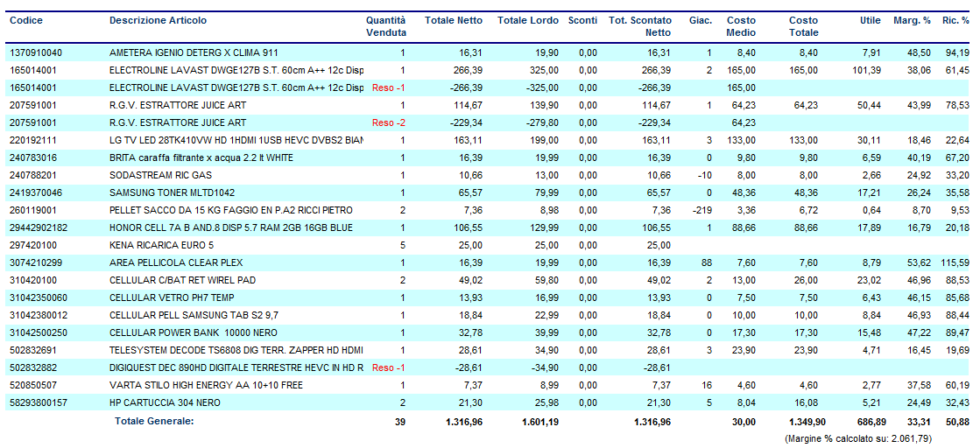Click article code 297420100
The width and height of the screenshot is (980, 448).
pos(34,245)
